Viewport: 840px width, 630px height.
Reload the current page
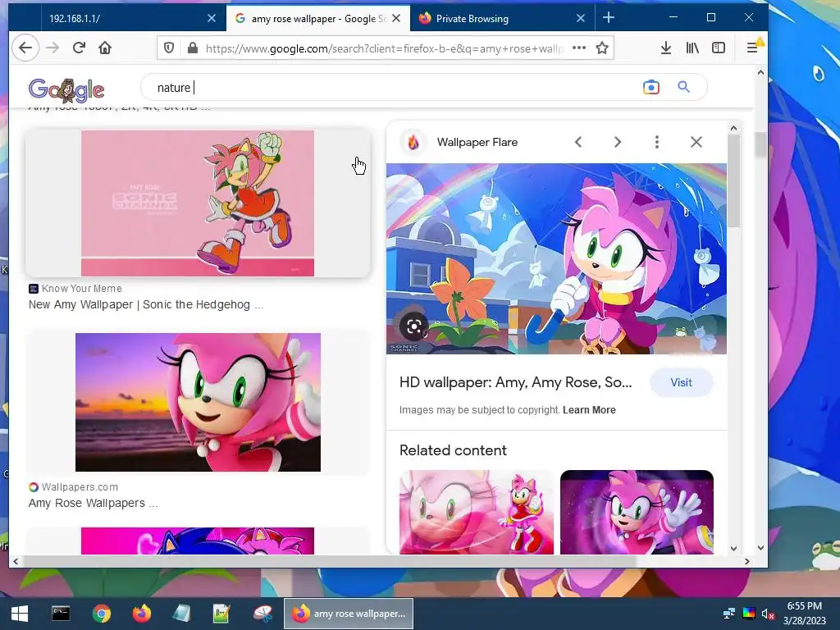pyautogui.click(x=79, y=48)
